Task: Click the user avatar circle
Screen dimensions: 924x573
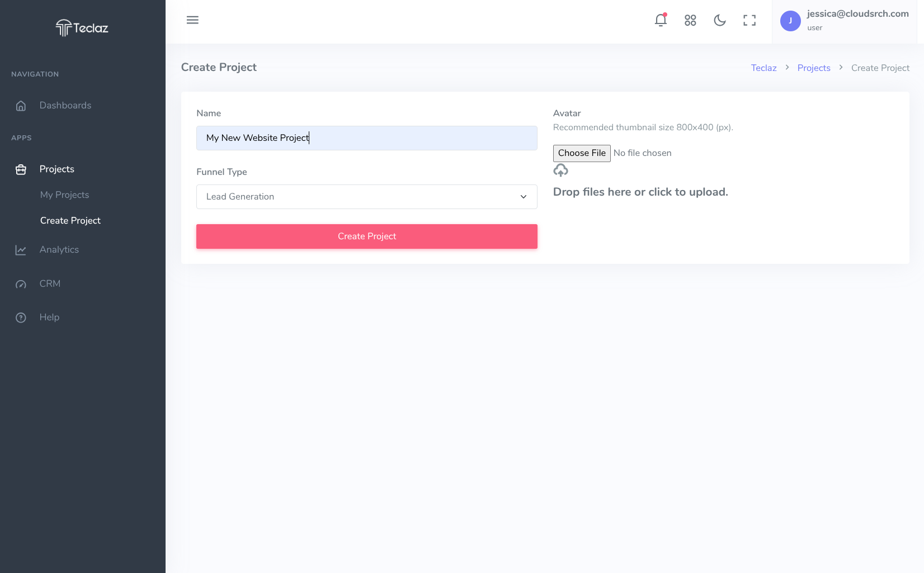Action: (790, 21)
